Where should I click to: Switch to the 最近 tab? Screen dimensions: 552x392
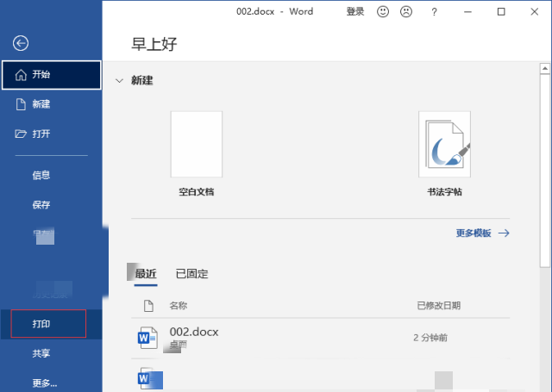tap(146, 274)
